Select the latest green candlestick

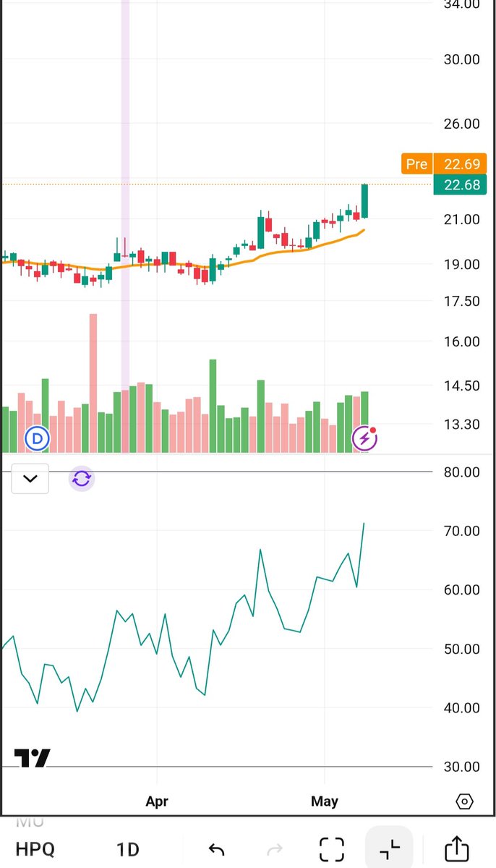(x=364, y=200)
